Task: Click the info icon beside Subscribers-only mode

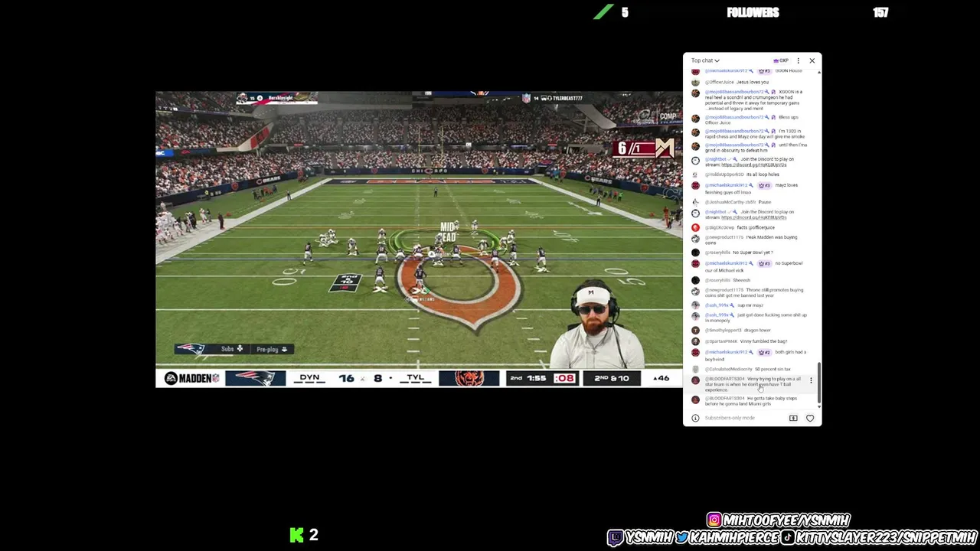Action: 695,418
